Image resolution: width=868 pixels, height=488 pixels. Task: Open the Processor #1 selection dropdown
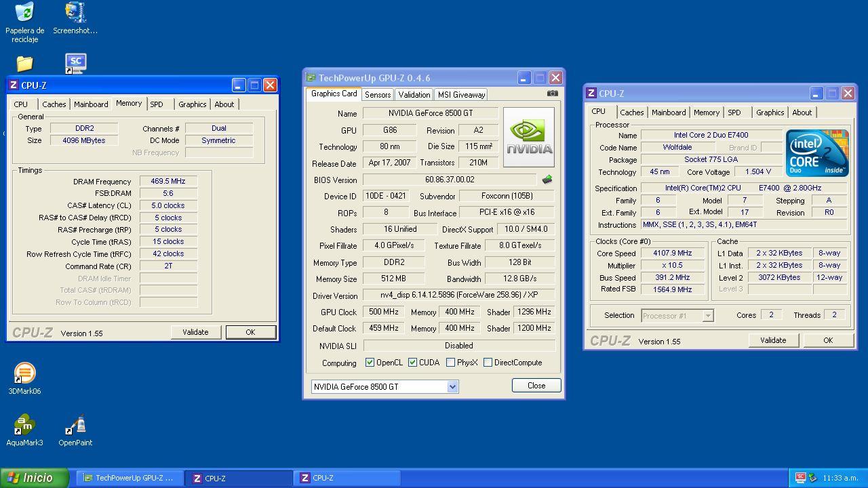pos(707,316)
